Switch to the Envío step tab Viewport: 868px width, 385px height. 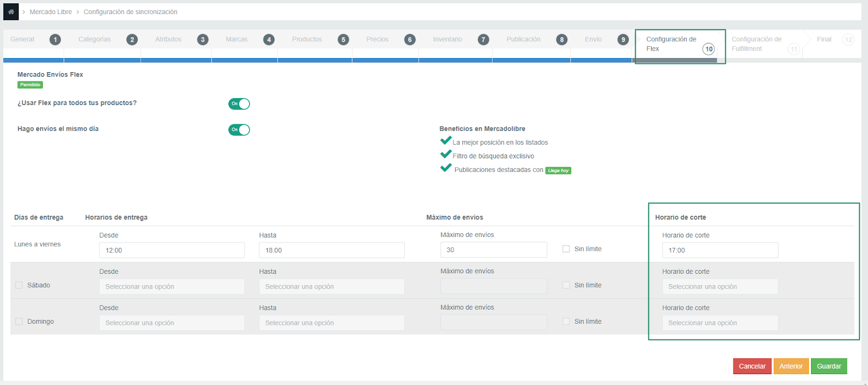(593, 39)
